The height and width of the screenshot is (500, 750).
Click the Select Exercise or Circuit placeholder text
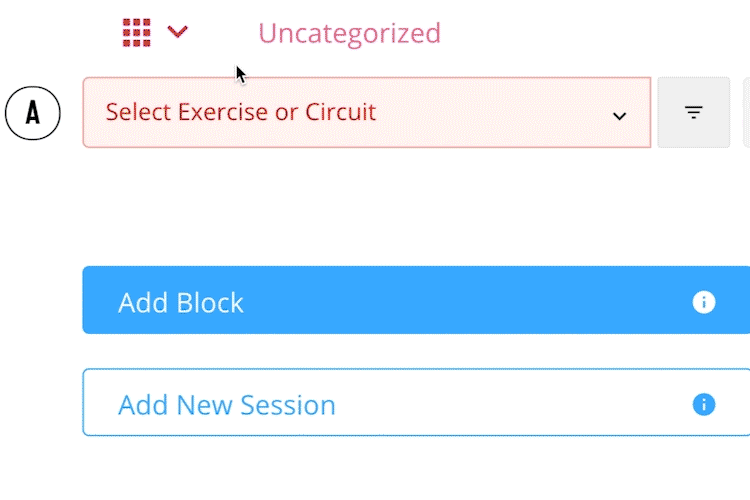pyautogui.click(x=241, y=112)
